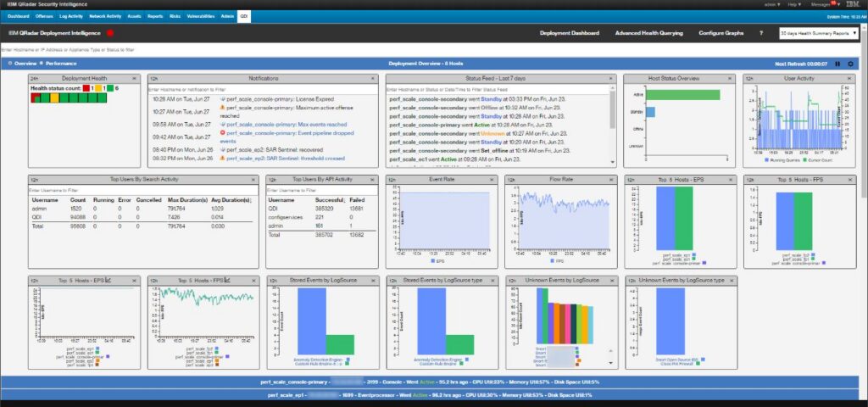Switch to Log Activity tab

[71, 17]
